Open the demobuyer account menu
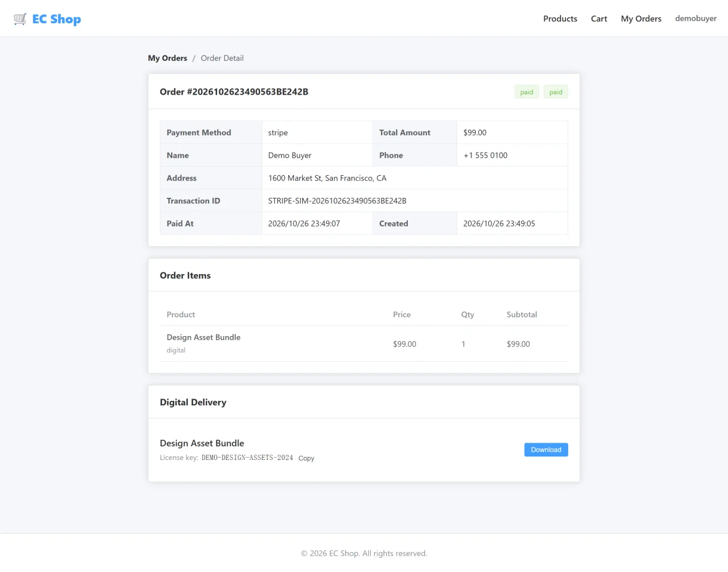This screenshot has height=572, width=728. 695,18
